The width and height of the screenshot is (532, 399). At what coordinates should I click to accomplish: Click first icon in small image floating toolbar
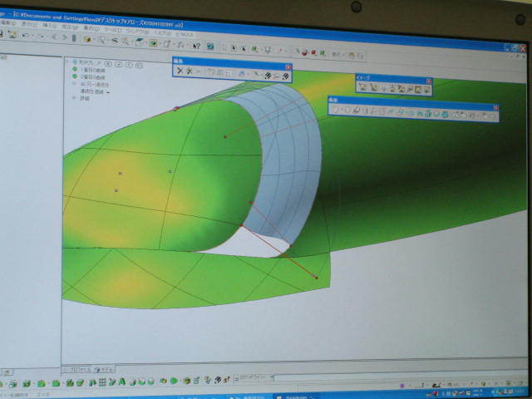[362, 87]
